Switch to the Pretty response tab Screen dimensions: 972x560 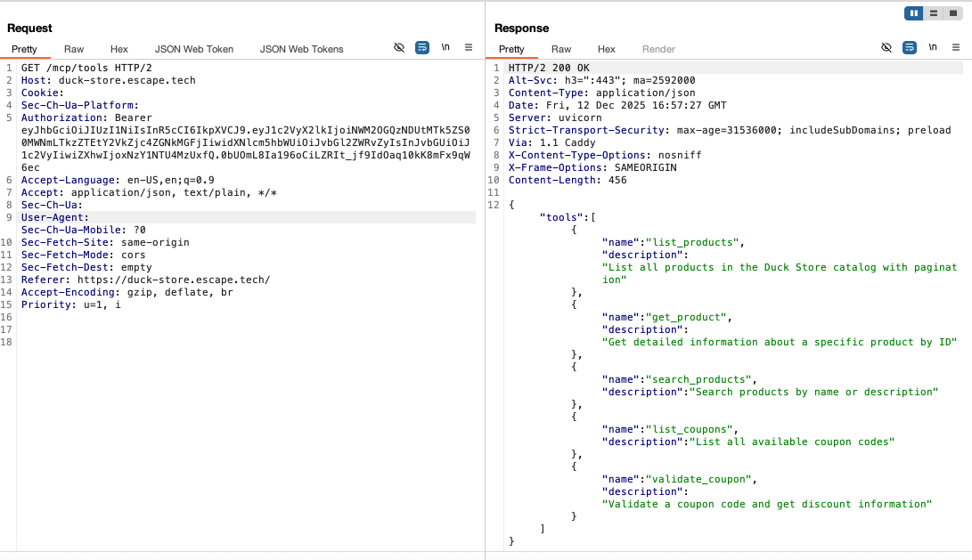(x=511, y=49)
